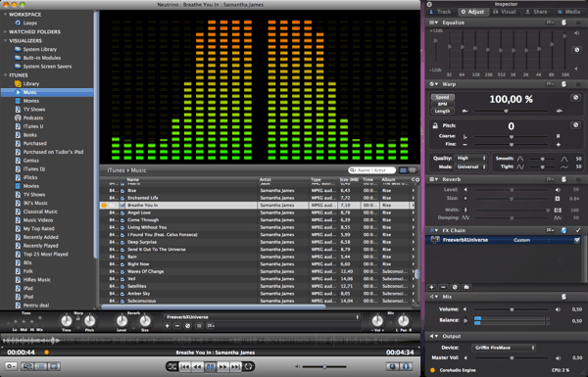Select Recently Added playlist in sidebar

(40, 237)
